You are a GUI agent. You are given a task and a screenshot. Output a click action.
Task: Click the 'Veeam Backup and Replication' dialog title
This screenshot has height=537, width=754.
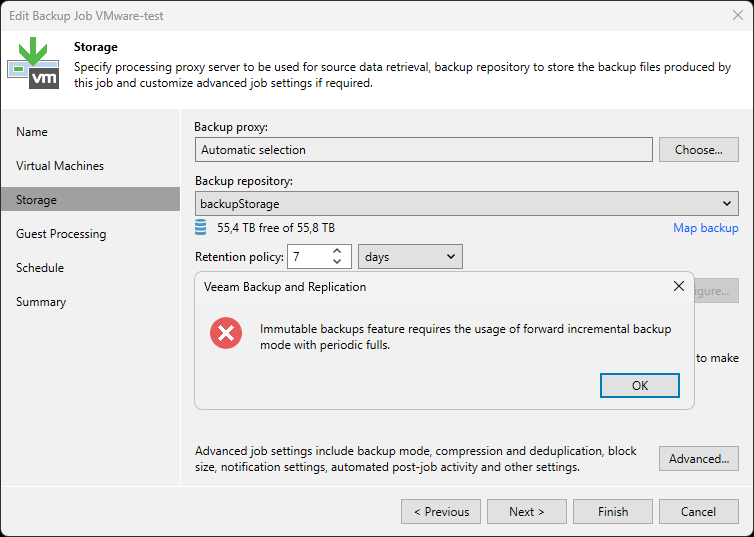[x=285, y=287]
